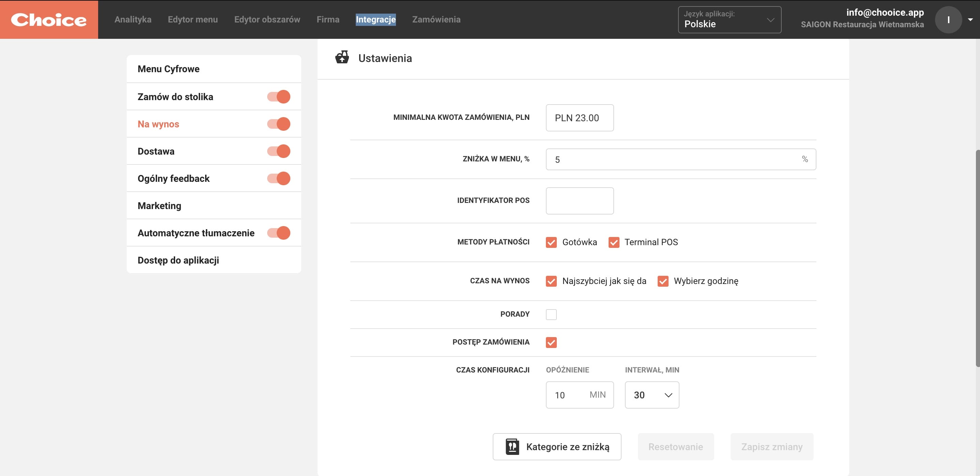The width and height of the screenshot is (980, 476).
Task: Click the minimum order amount field
Action: pos(579,118)
